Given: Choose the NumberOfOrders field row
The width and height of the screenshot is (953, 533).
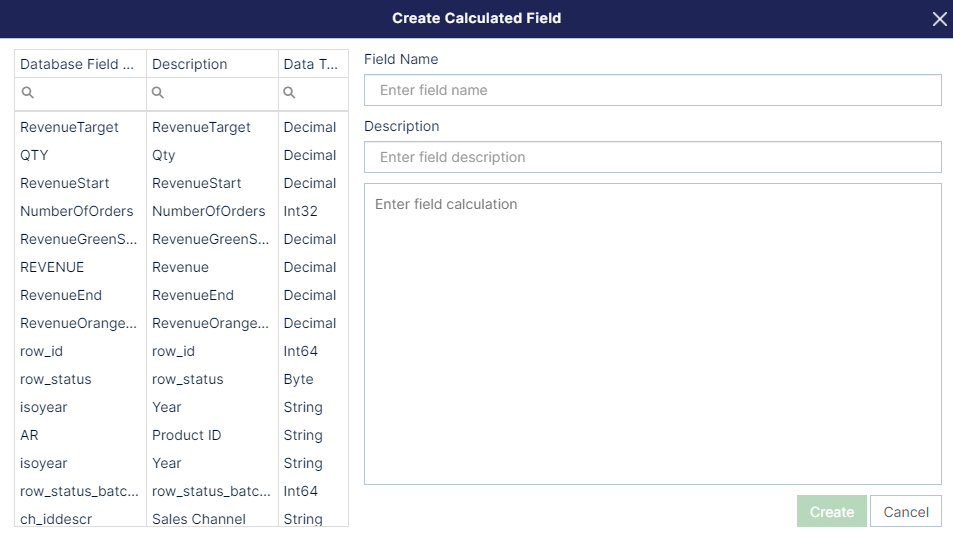Looking at the screenshot, I should coord(181,211).
